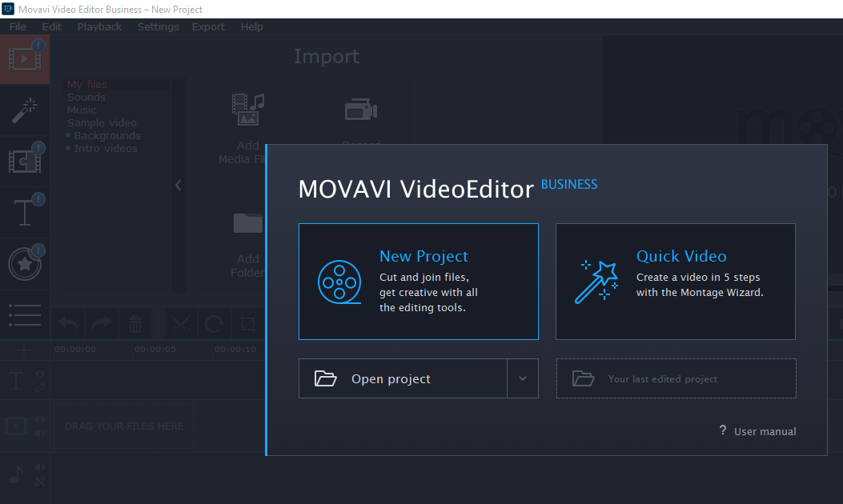
Task: Select the Filters magic wand icon
Action: click(24, 110)
